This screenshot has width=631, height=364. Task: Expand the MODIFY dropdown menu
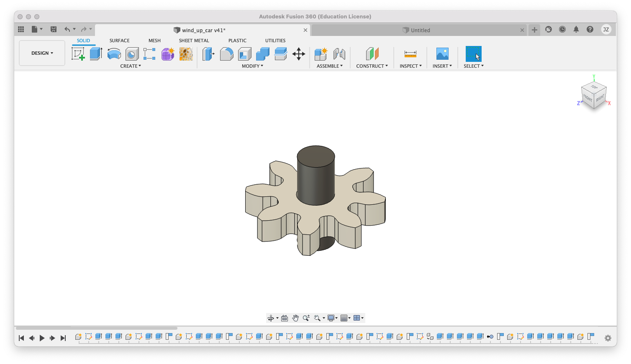[252, 66]
